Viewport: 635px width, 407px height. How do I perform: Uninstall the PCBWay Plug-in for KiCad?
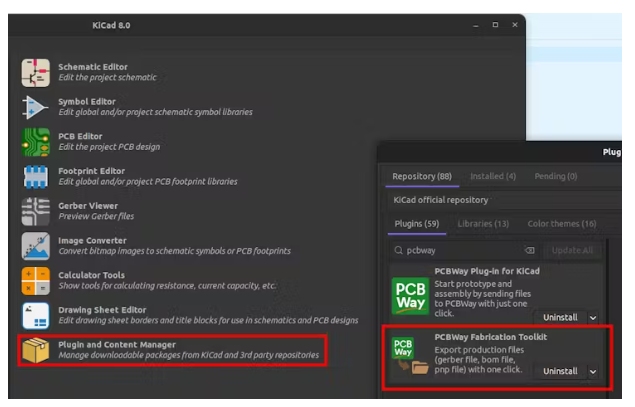click(x=560, y=318)
